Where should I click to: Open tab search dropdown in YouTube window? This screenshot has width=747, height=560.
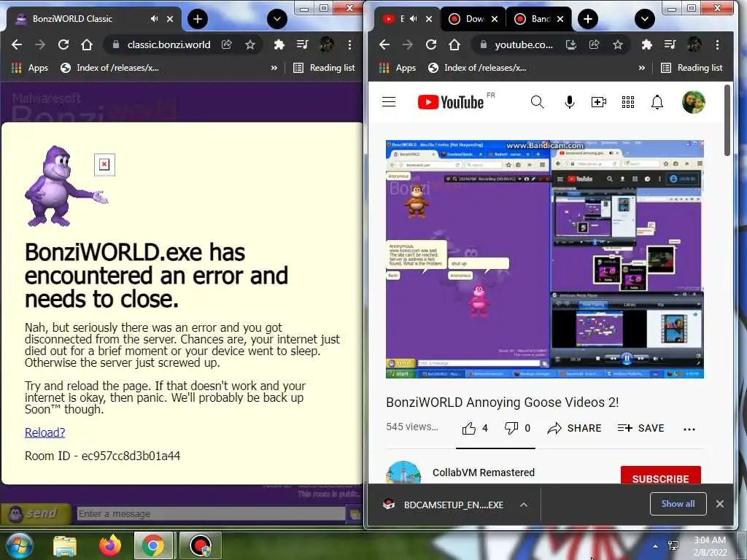(645, 19)
